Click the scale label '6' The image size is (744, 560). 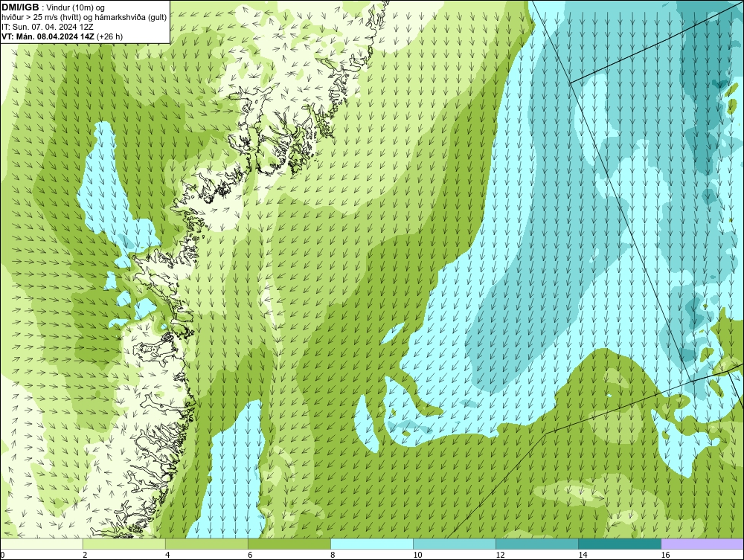[250, 555]
